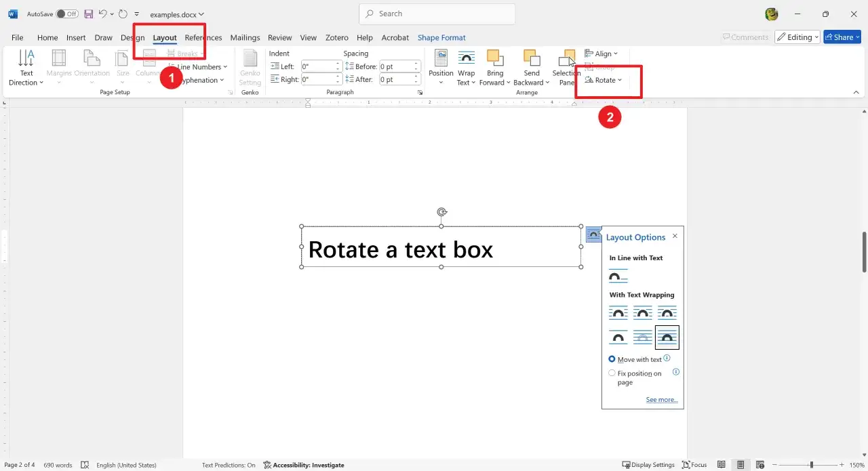Viewport: 868px width, 471px height.
Task: Open Display Settings in status bar
Action: (648, 465)
